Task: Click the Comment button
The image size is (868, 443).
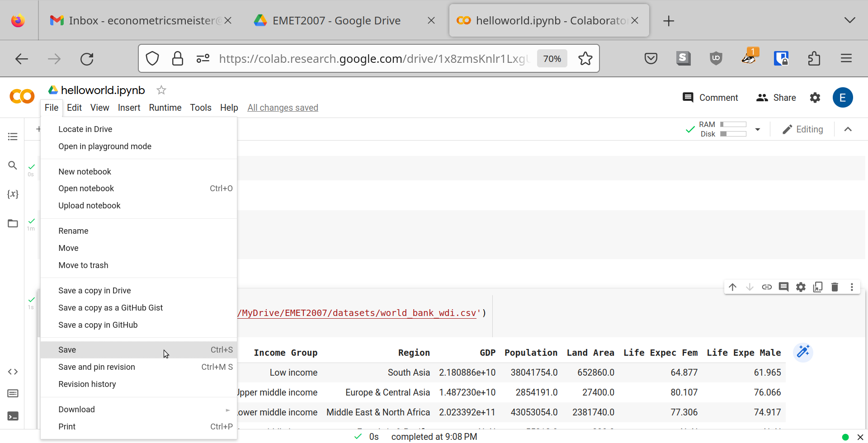Action: (x=710, y=98)
